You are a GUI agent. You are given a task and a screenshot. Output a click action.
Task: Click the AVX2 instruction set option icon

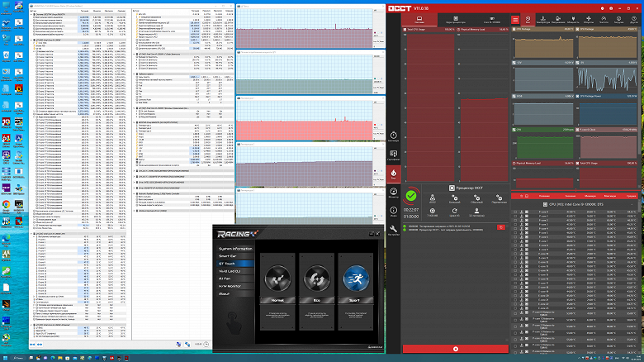coord(432,198)
